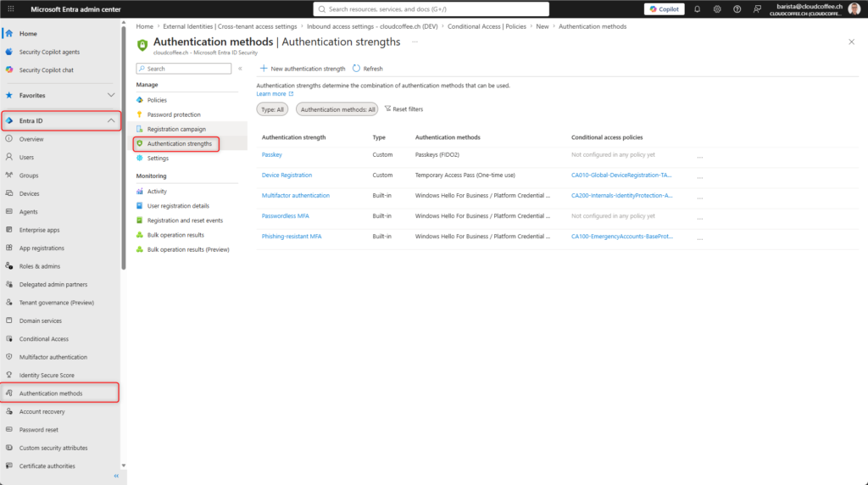Expand the Favorites section chevron
Screen dimensions: 868x485
(111, 95)
